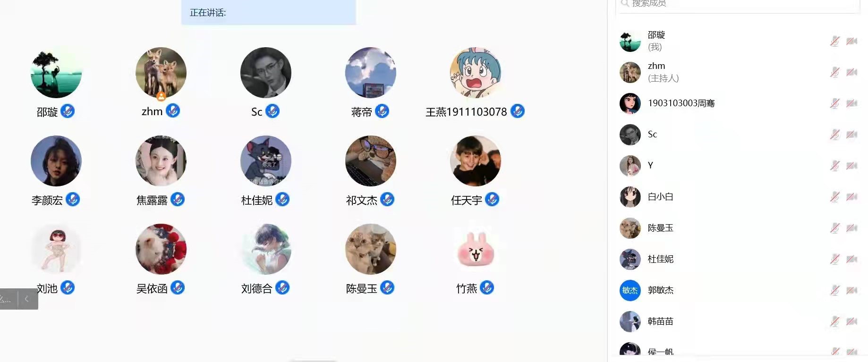
Task: Click the microphone icon next to 蒋帝
Action: [x=382, y=111]
